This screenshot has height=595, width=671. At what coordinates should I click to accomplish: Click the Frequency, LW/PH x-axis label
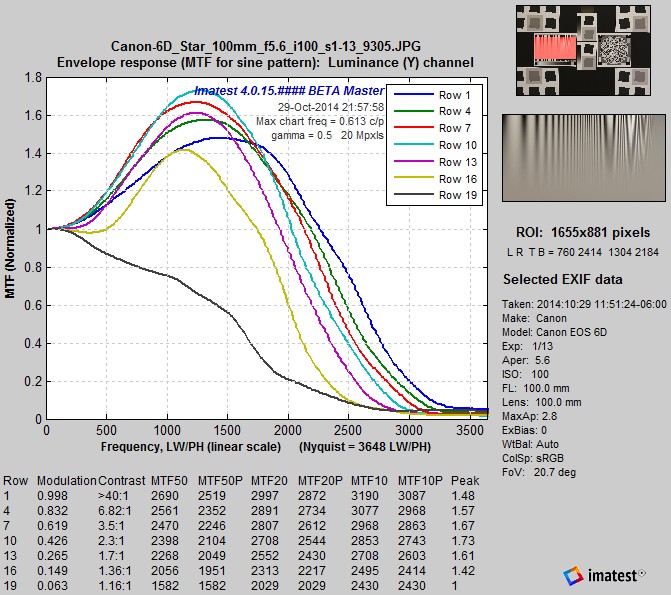(191, 447)
